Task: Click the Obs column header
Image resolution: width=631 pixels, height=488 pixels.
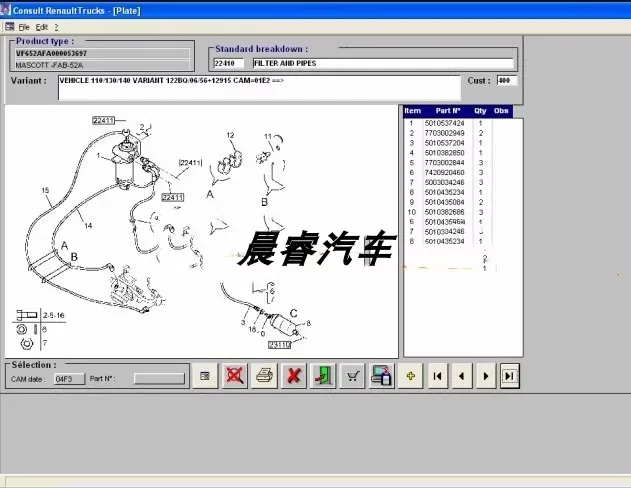Action: pos(501,111)
